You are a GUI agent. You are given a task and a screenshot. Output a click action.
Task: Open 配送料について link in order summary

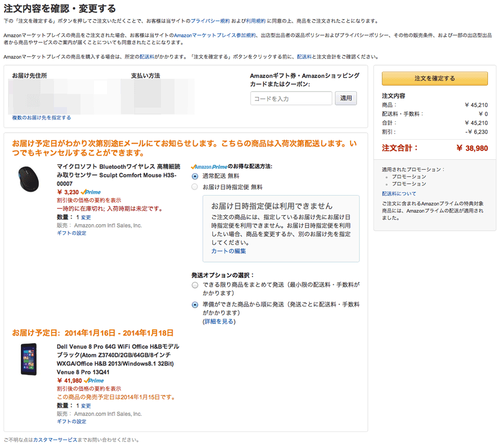click(399, 194)
